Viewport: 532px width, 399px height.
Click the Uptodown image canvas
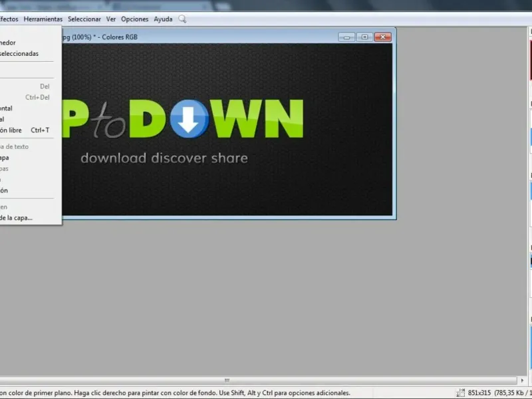(227, 129)
